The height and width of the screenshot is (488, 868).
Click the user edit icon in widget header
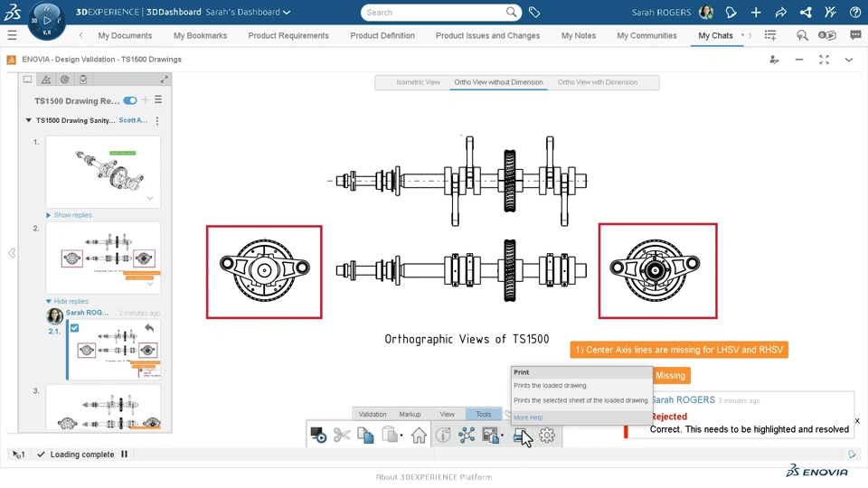[x=775, y=60]
